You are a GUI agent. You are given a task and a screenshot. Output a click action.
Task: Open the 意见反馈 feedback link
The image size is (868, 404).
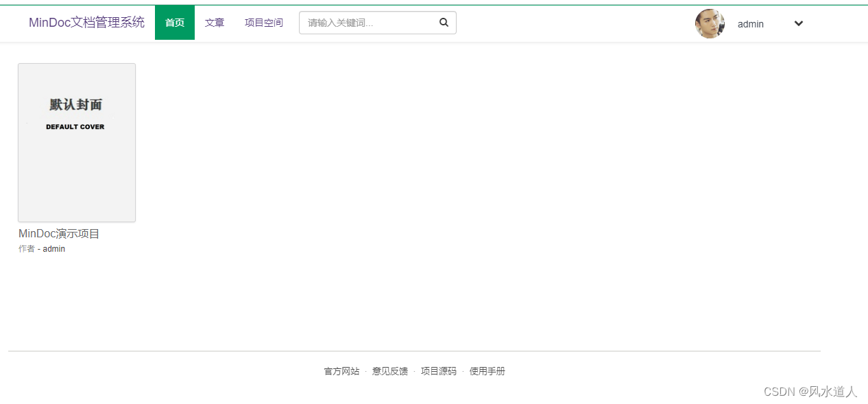tap(389, 370)
